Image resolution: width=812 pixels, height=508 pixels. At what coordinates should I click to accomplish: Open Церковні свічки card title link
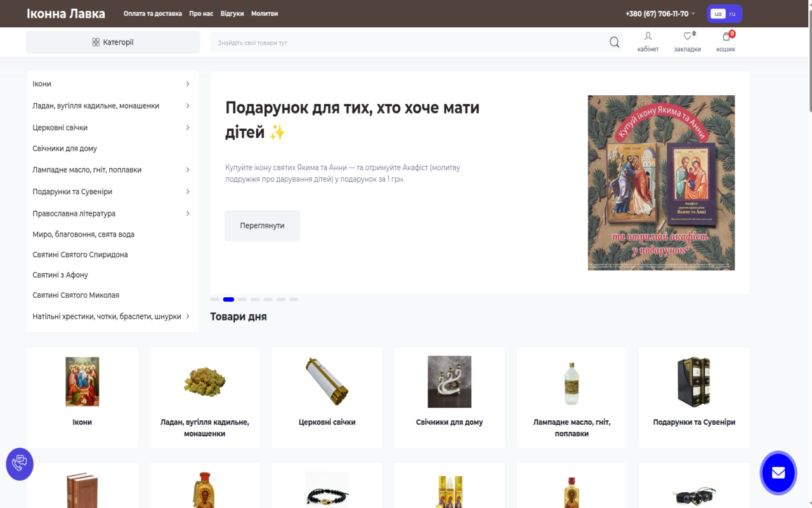tap(327, 422)
